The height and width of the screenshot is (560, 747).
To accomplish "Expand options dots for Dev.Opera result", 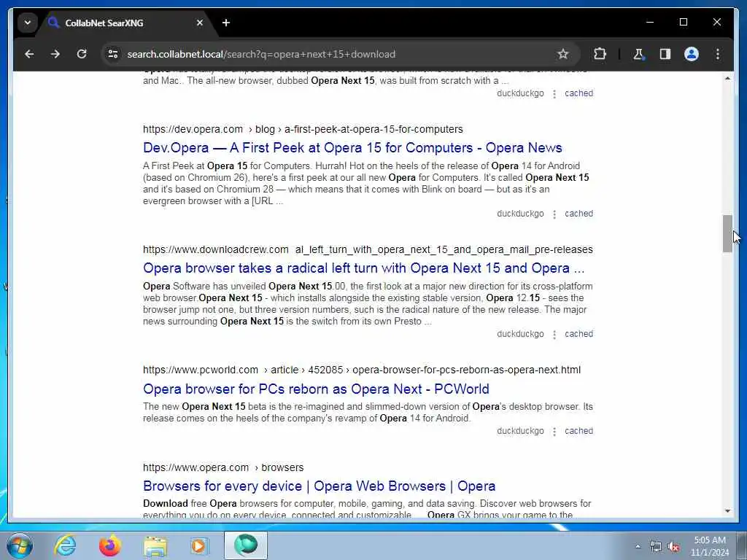I will coord(554,214).
